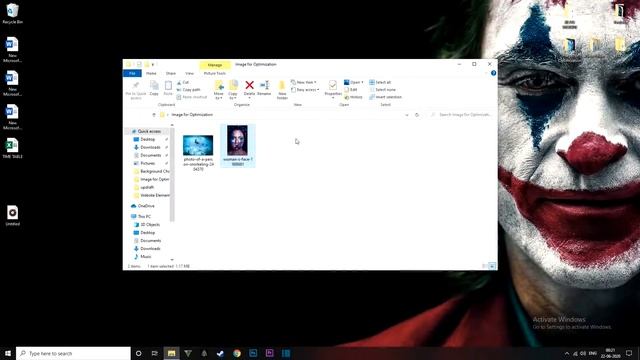Viewport: 640px width, 360px height.
Task: Open the Copy to dropdown
Action: click(233, 90)
